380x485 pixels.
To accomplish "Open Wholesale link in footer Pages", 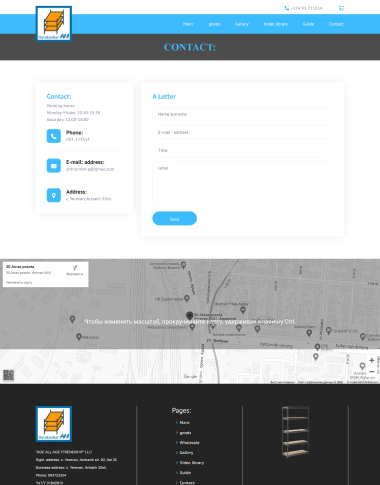I will tap(189, 443).
